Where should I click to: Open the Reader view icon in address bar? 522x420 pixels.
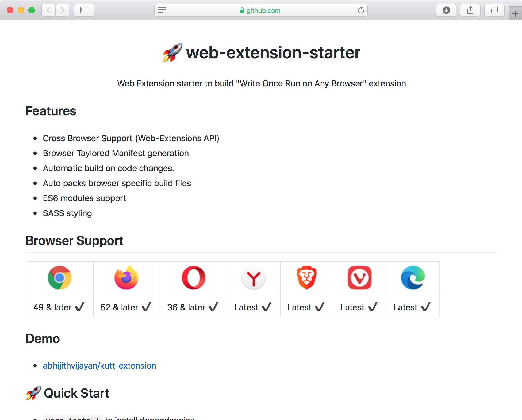tap(162, 10)
